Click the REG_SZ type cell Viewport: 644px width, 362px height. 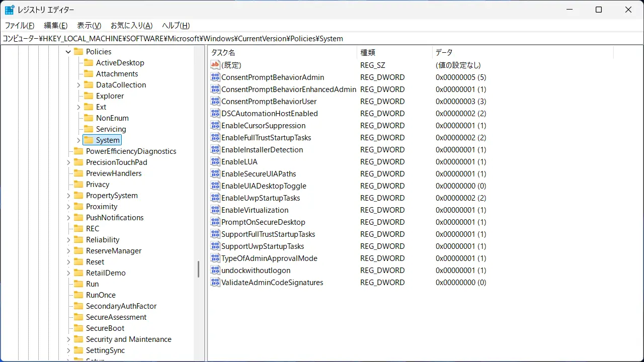point(373,65)
